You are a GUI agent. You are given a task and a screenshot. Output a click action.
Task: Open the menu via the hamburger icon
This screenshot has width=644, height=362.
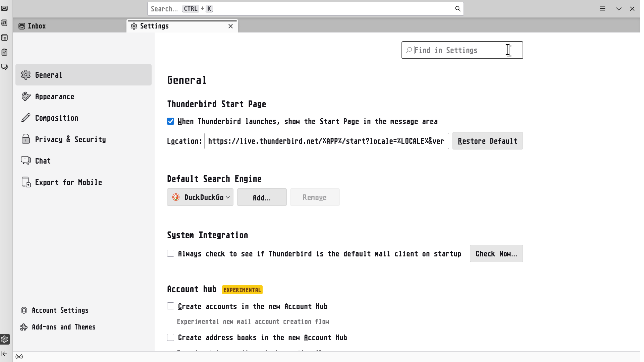click(x=603, y=8)
